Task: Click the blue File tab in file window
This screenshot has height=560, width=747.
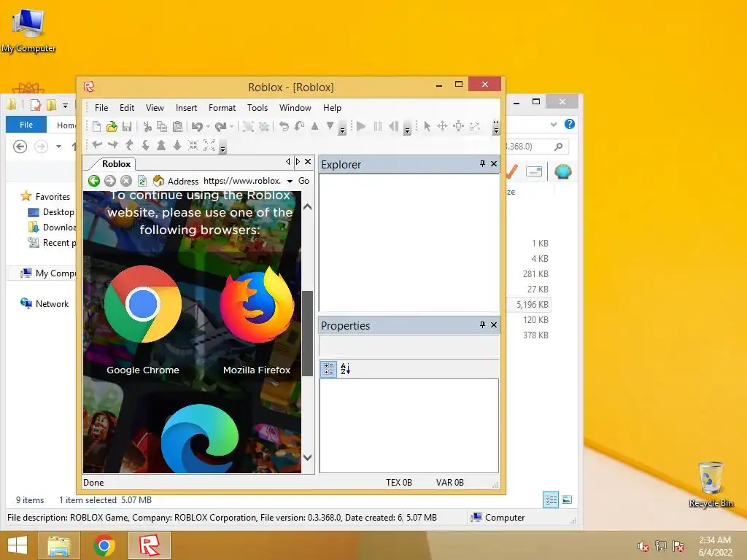Action: click(x=26, y=125)
